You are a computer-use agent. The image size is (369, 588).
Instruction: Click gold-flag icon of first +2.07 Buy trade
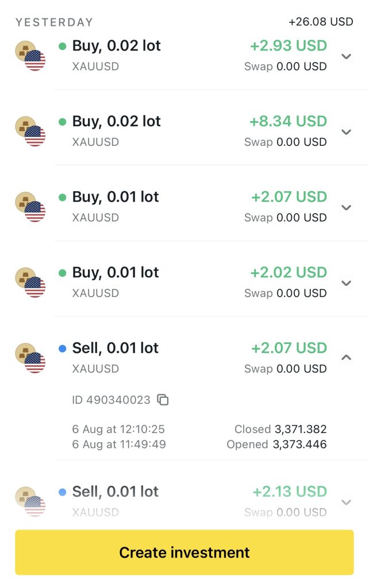coord(30,207)
